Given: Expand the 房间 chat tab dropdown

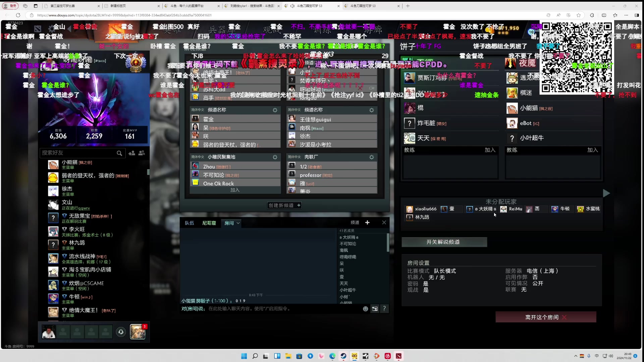Looking at the screenshot, I should click(x=238, y=223).
